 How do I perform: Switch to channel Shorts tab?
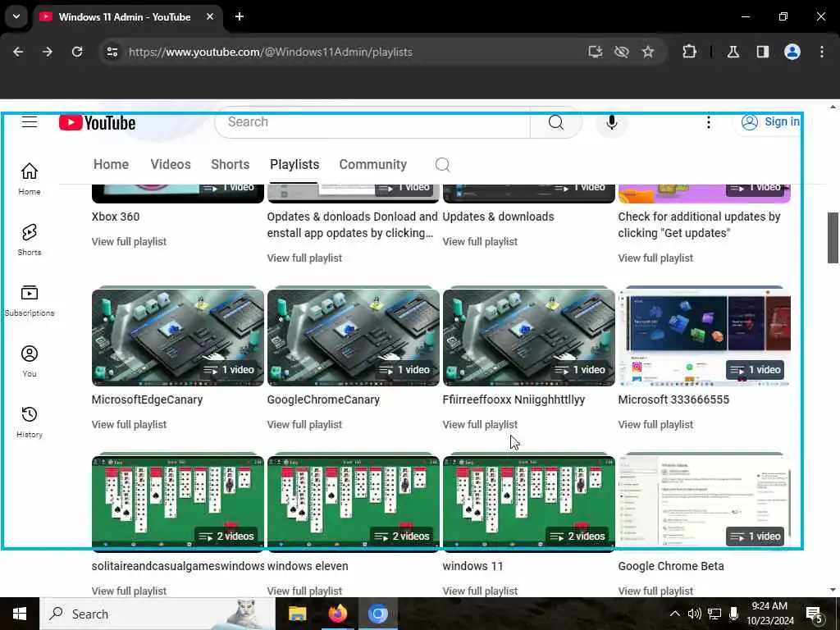coord(231,164)
